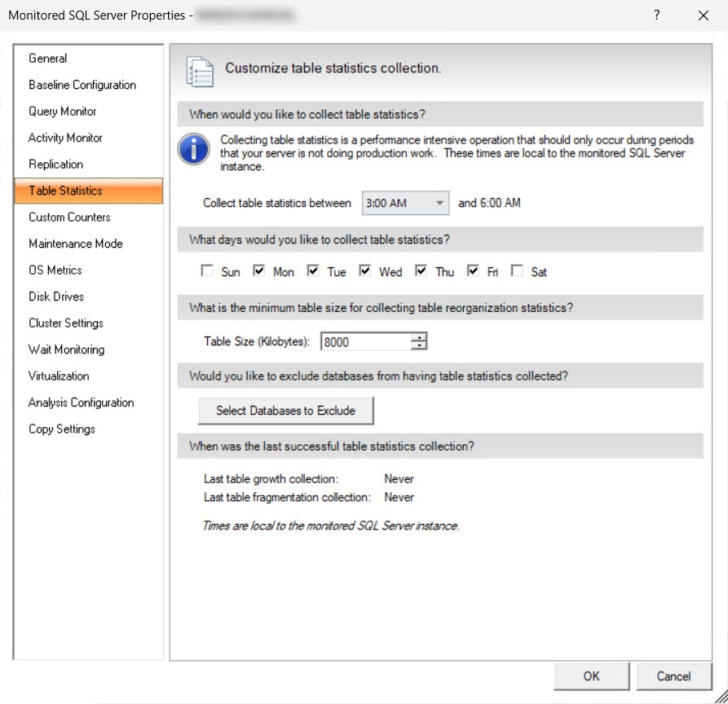The width and height of the screenshot is (728, 704).
Task: Enable the Sat checkbox
Action: coord(517,271)
